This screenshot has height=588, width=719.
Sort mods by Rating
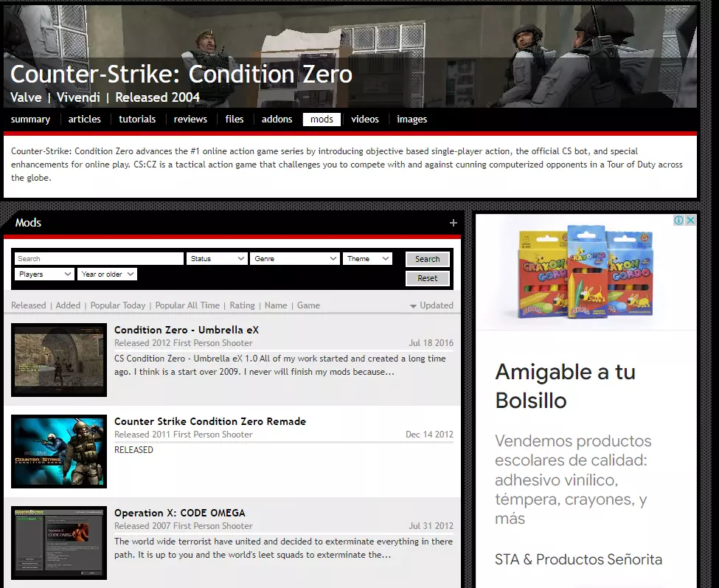click(x=242, y=305)
